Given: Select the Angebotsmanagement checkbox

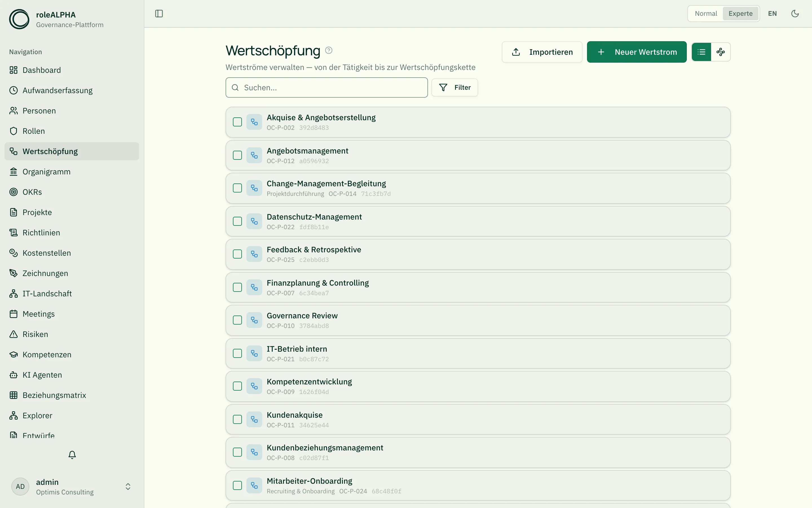Looking at the screenshot, I should point(238,155).
